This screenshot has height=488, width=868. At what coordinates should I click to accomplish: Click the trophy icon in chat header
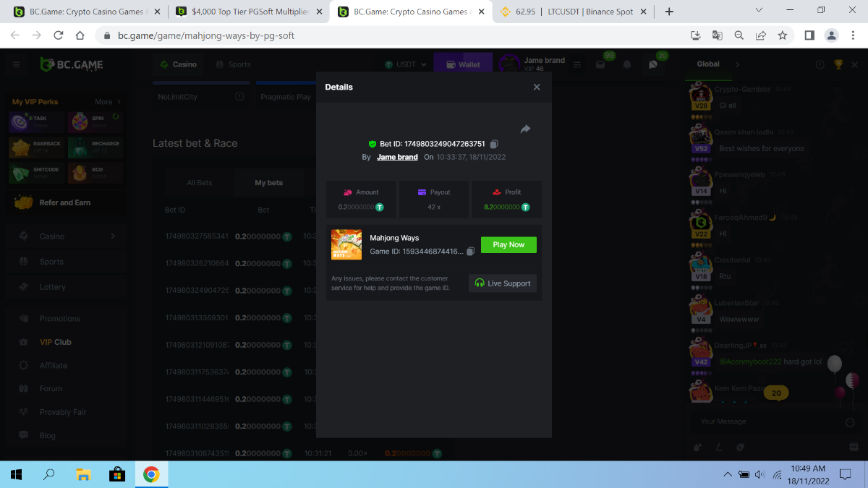pyautogui.click(x=838, y=64)
